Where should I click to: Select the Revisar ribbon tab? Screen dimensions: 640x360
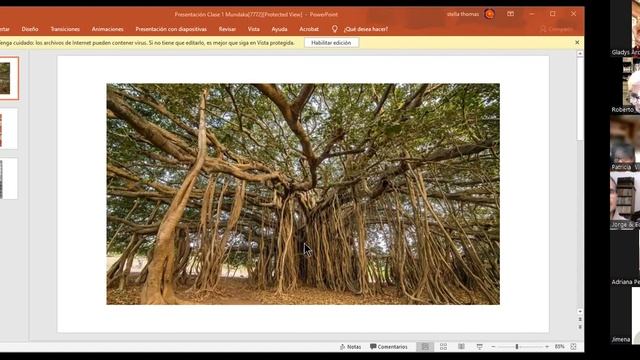[227, 29]
